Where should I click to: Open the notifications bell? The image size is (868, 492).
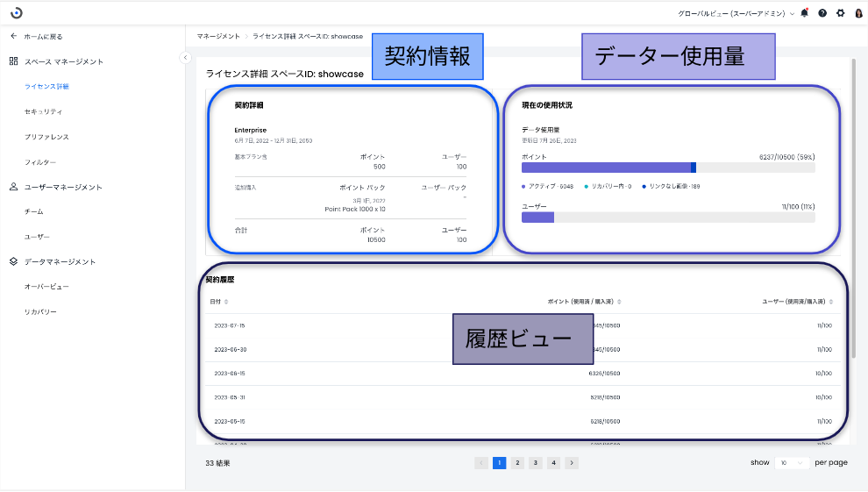[804, 13]
